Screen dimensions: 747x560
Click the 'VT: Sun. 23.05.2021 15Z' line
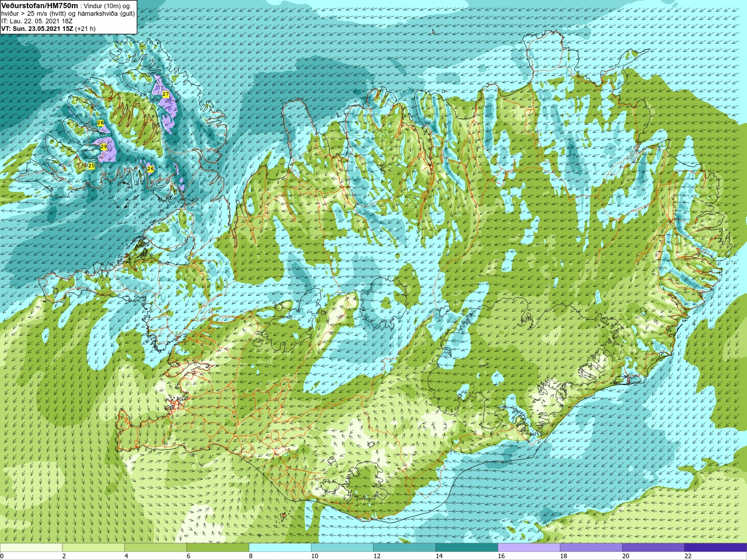tap(37, 29)
